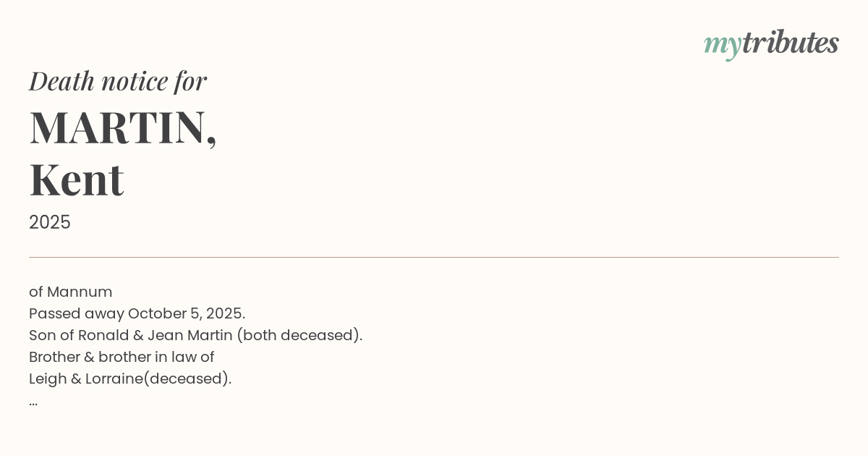Select the year 2025 below the name
Image resolution: width=868 pixels, height=456 pixels.
[x=50, y=222]
